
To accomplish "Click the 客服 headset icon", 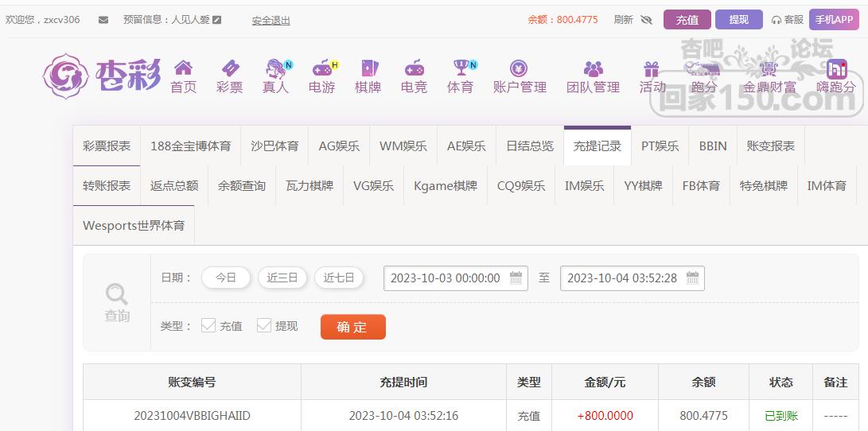I will (x=776, y=20).
